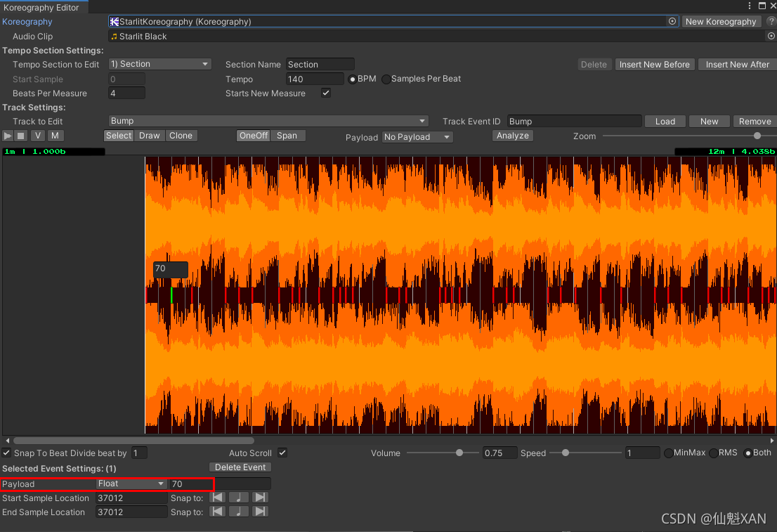
Task: Select the Span event type
Action: click(287, 136)
